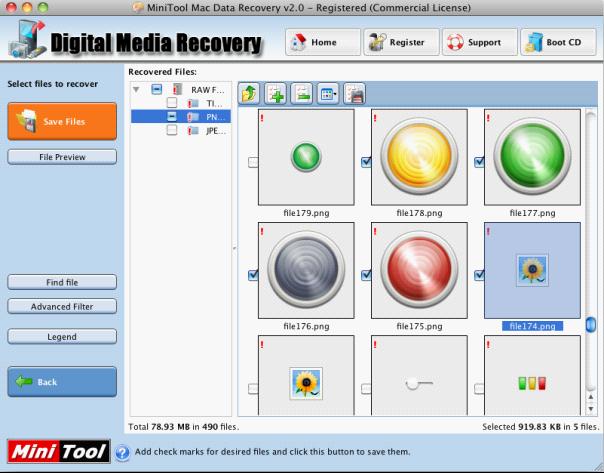This screenshot has width=604, height=473.
Task: Select the PN... tree row label
Action: (216, 117)
